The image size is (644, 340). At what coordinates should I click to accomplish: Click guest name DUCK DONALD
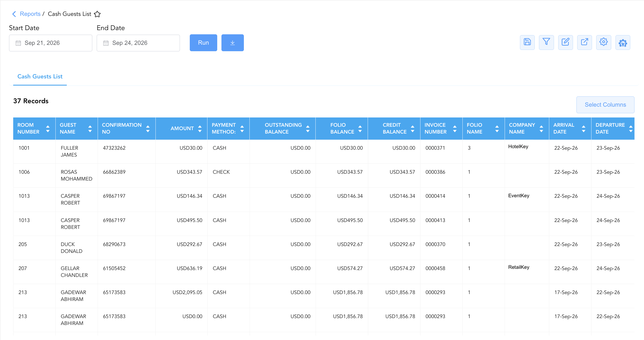pos(72,248)
